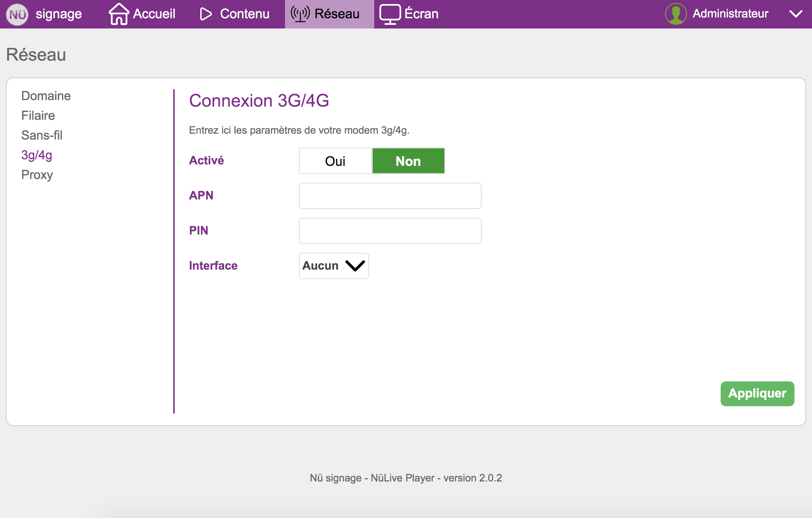Click the Administrateur account name
Screen dimensions: 812x518
(730, 14)
